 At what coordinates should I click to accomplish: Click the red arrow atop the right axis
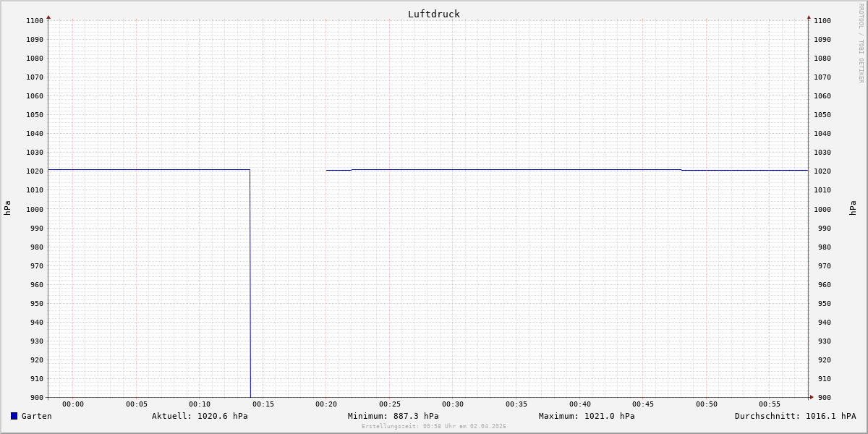pos(809,17)
